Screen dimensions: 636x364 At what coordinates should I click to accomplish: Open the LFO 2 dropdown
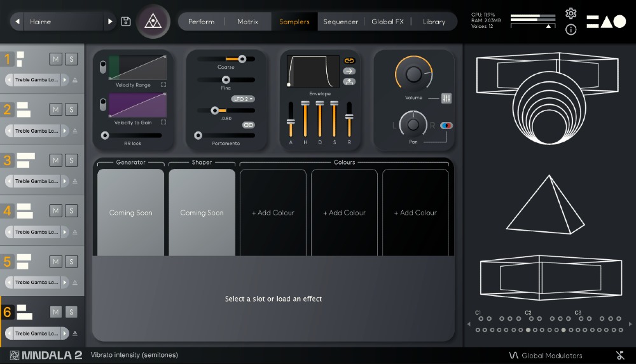tap(243, 99)
